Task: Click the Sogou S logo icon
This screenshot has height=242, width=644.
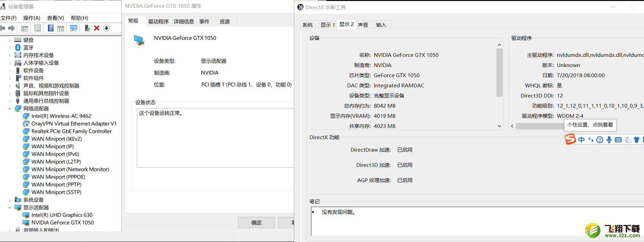Action: pyautogui.click(x=570, y=139)
